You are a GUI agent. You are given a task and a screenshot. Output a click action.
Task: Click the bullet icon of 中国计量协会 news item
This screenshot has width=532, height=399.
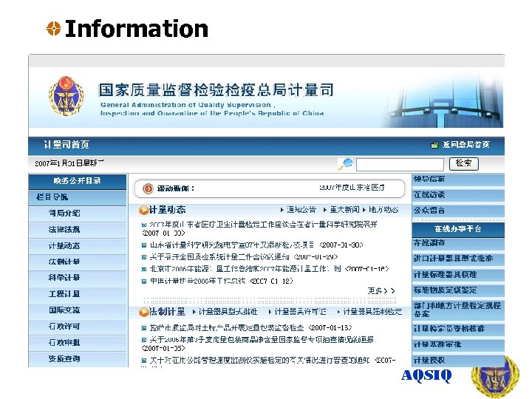144,282
